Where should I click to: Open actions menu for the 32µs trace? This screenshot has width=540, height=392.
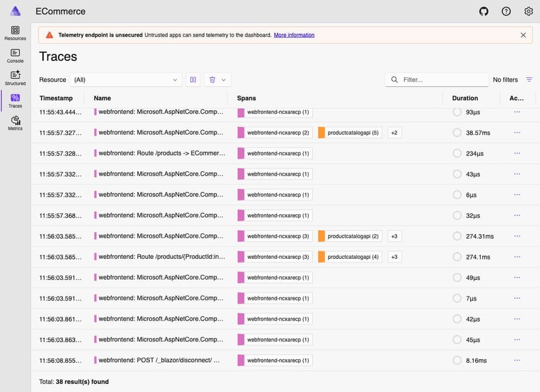coord(517,215)
